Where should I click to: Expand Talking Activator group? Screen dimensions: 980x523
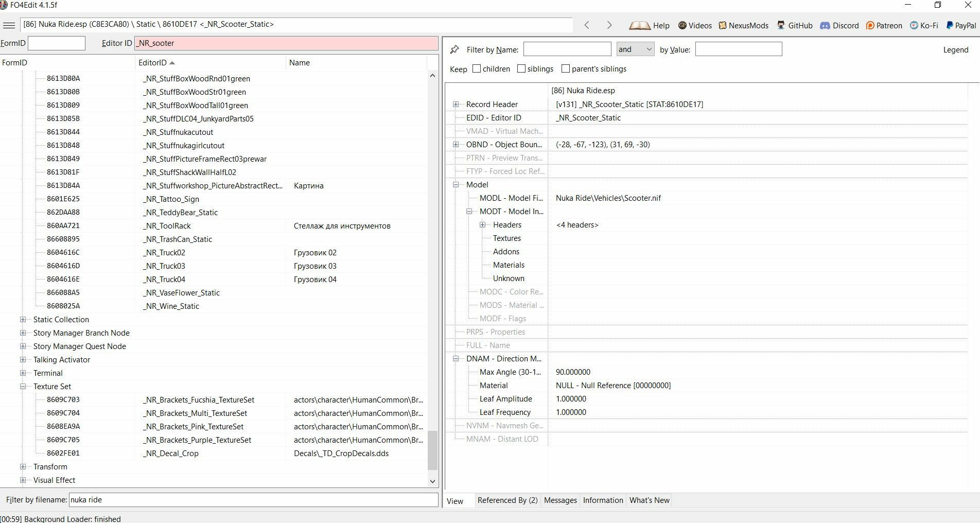point(23,359)
